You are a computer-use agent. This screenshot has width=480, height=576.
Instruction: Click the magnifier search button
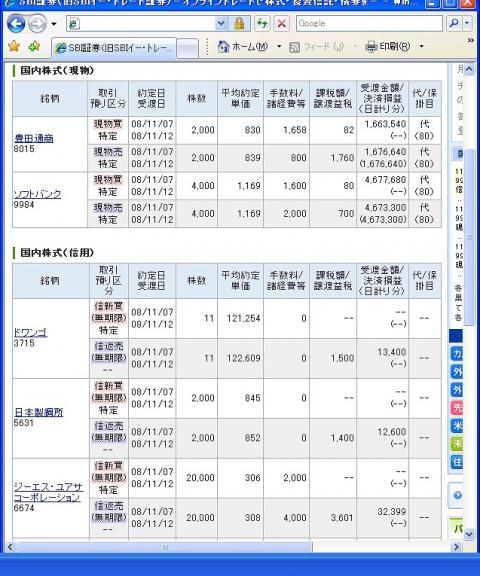coord(454,24)
